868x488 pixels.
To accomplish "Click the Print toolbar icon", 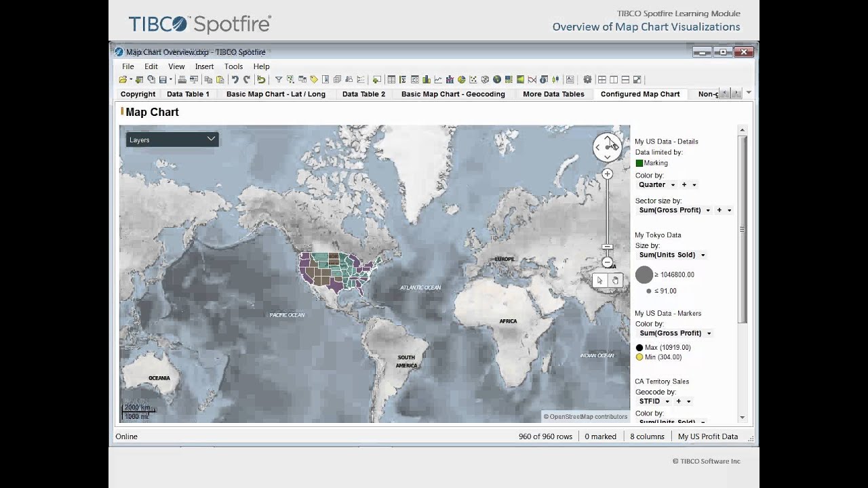I will pos(182,79).
